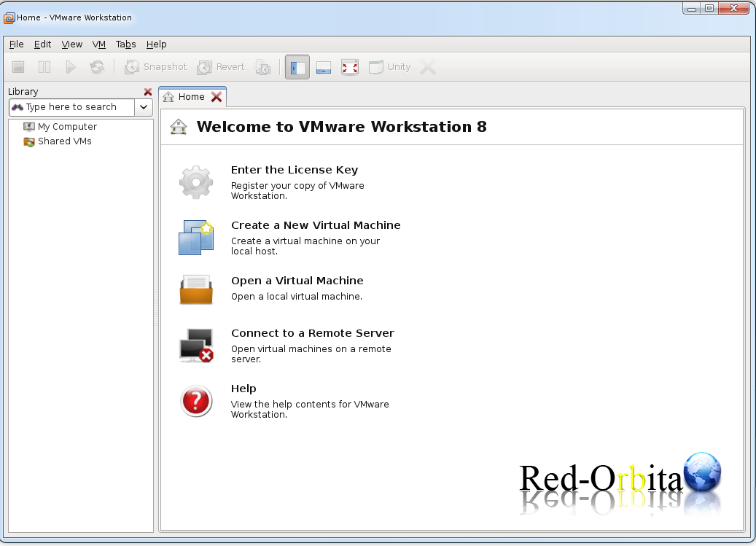Viewport: 756px width, 546px height.
Task: Click the Open a Virtual Machine folder icon
Action: pos(196,289)
